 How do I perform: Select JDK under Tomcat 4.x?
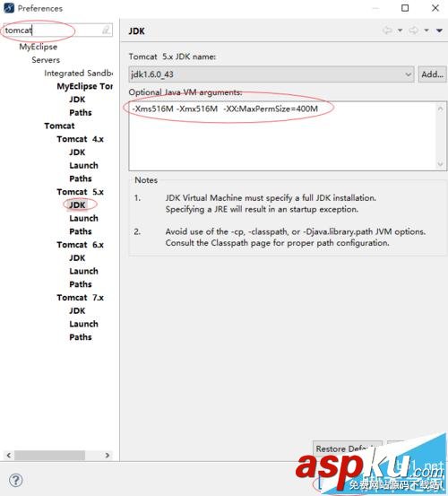pyautogui.click(x=77, y=152)
